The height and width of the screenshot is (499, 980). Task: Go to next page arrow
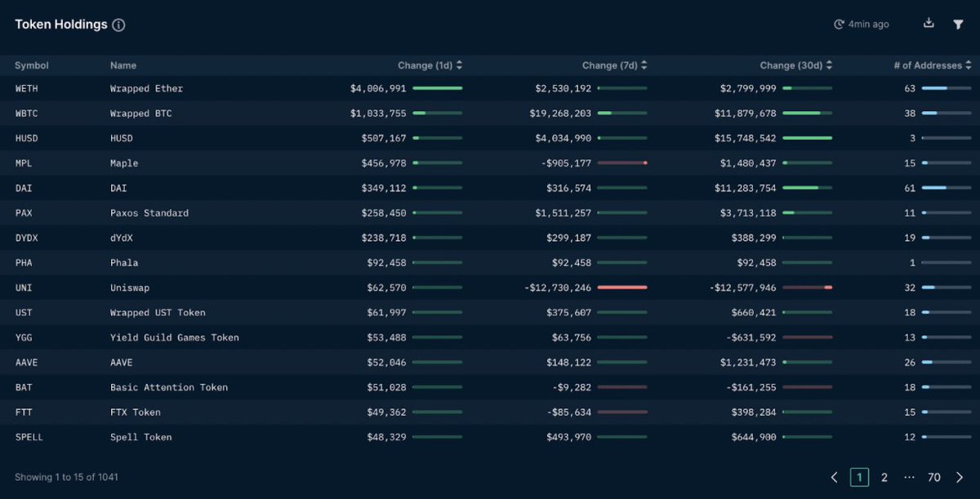point(959,478)
